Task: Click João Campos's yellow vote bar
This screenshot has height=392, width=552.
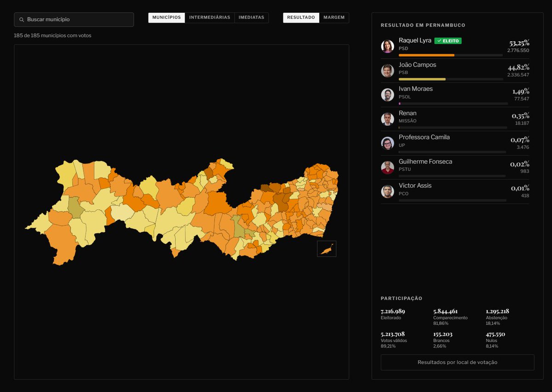Action: (422, 79)
